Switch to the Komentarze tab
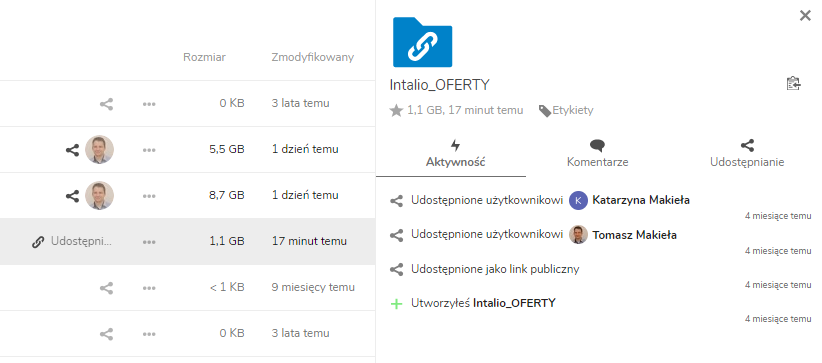This screenshot has height=363, width=822. [x=598, y=154]
